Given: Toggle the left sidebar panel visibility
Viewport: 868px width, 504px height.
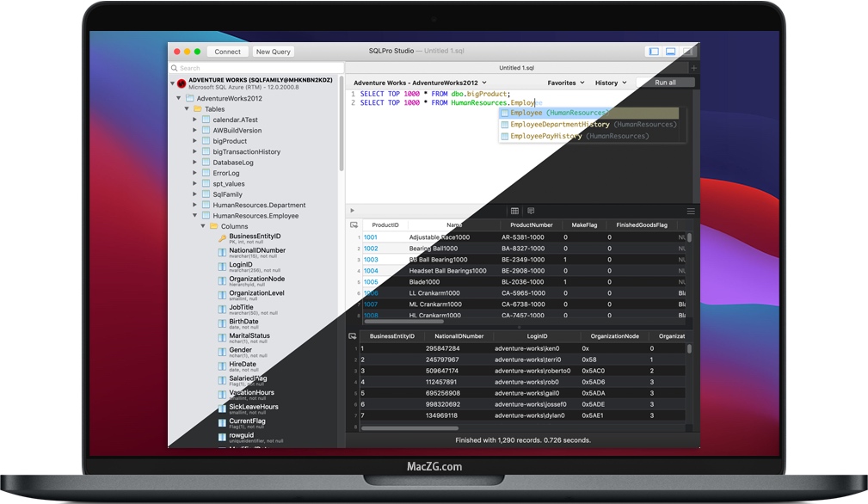Looking at the screenshot, I should pyautogui.click(x=654, y=52).
